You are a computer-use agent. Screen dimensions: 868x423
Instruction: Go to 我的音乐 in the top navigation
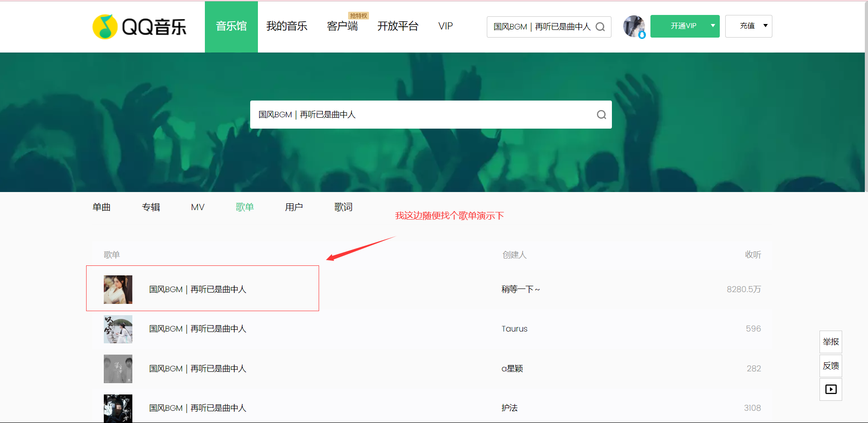[287, 26]
